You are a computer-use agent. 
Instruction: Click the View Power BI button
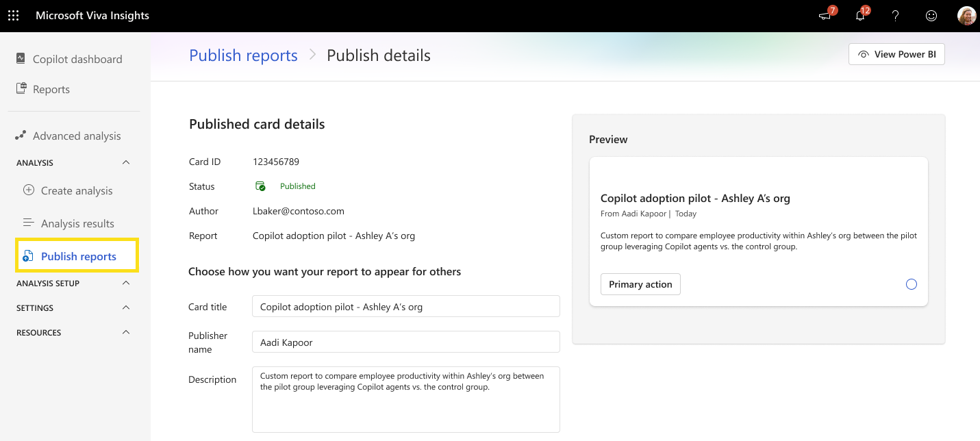pyautogui.click(x=896, y=54)
